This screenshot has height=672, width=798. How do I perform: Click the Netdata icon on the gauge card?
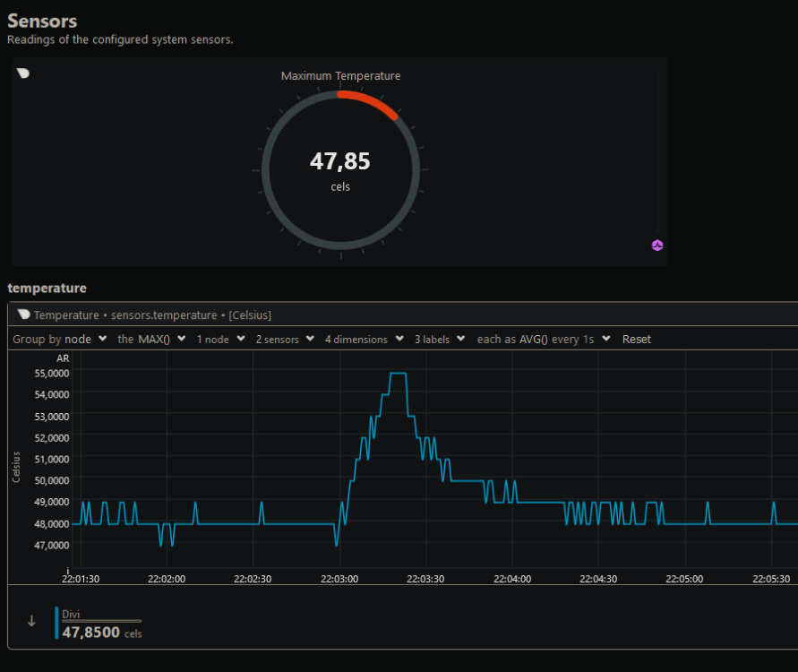pos(23,73)
